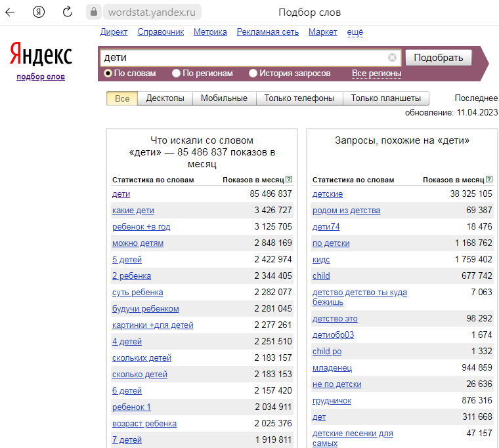Open the 'картинки +для детей' link
This screenshot has height=448, width=499.
153,325
